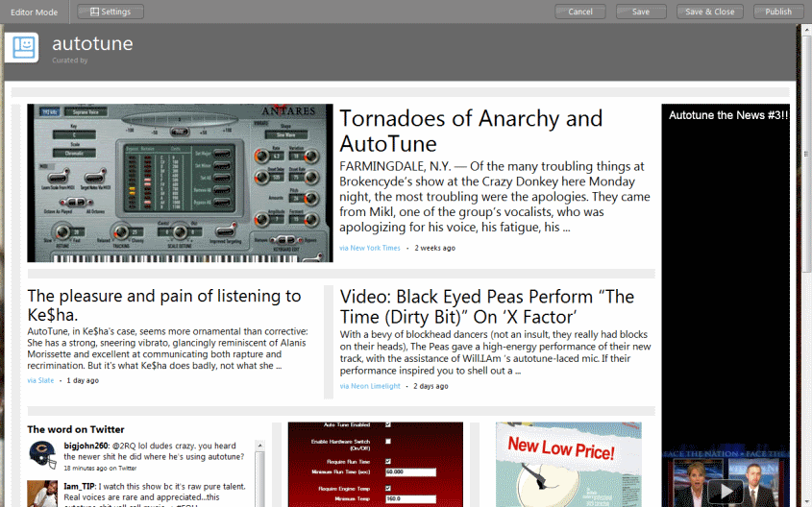Open article The pleasure and pain of listening to Ke$ha
812x507 pixels.
[x=163, y=304]
